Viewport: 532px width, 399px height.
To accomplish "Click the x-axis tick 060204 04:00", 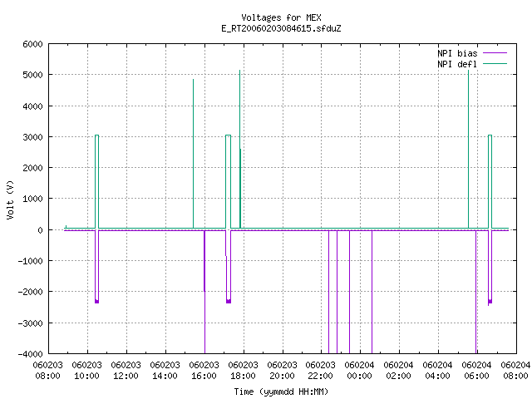I will click(438, 370).
